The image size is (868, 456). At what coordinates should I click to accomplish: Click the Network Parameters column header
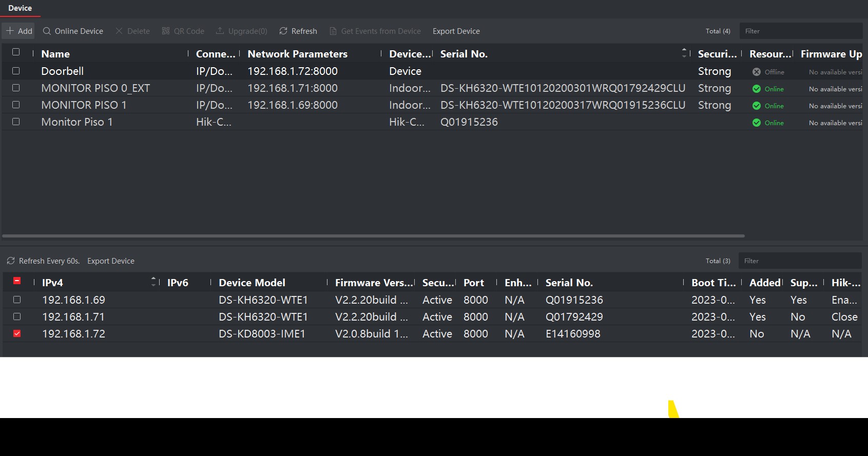pyautogui.click(x=297, y=54)
